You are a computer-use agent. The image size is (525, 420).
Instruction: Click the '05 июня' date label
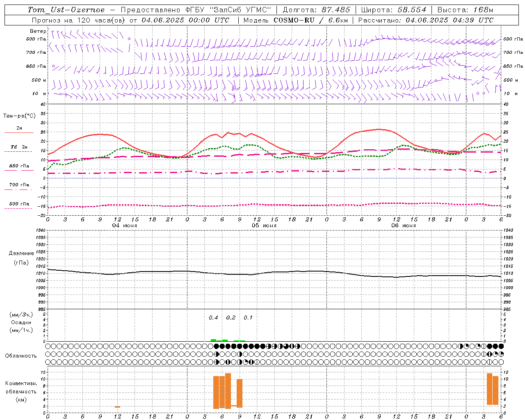(264, 226)
